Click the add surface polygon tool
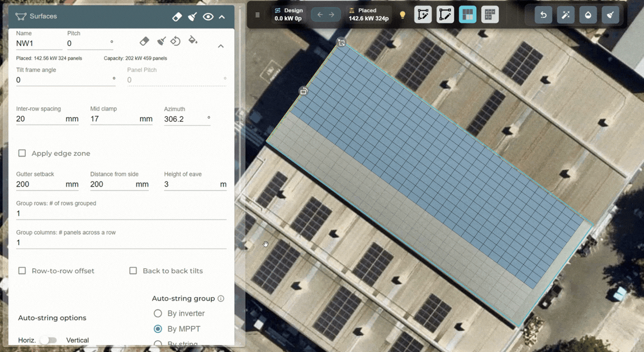The image size is (644, 352). 423,15
